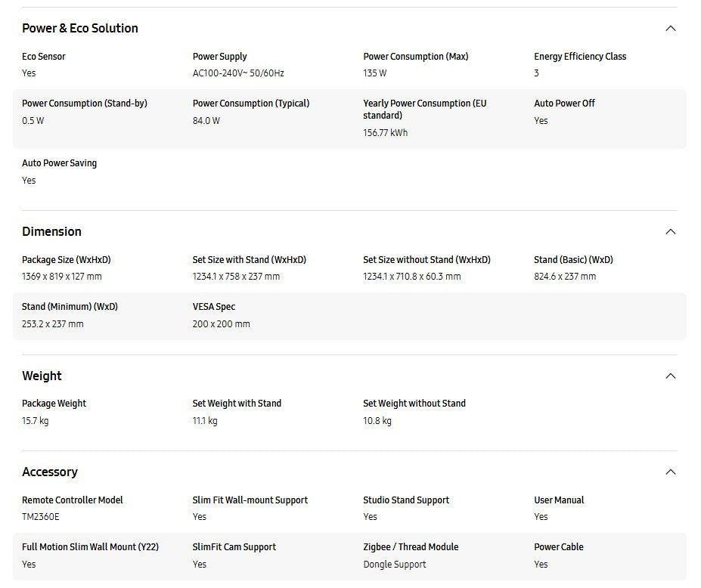
Task: Click the Power Supply value AC100-240V~ 50/60Hz
Action: click(x=238, y=73)
